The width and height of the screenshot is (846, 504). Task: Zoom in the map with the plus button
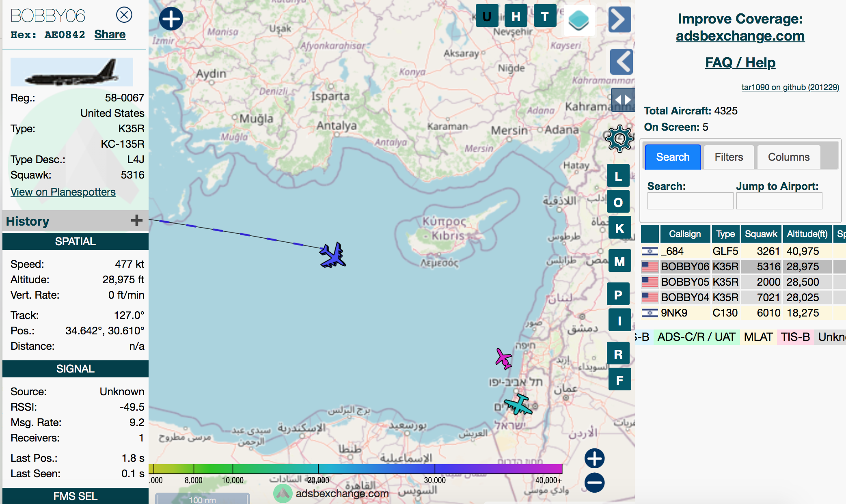595,459
